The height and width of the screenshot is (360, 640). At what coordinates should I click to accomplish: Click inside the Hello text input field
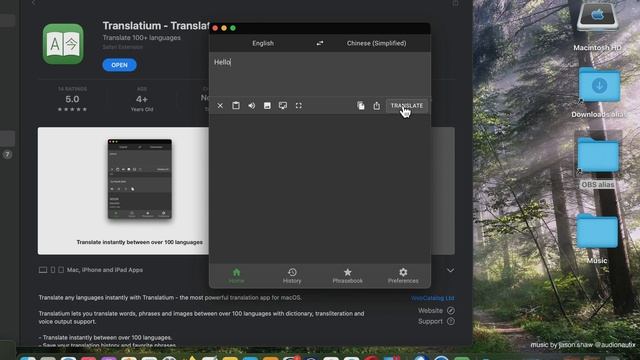[x=320, y=73]
